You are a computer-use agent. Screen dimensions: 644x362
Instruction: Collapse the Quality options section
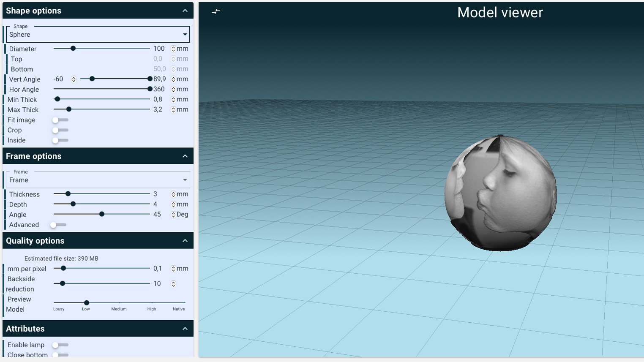click(185, 241)
